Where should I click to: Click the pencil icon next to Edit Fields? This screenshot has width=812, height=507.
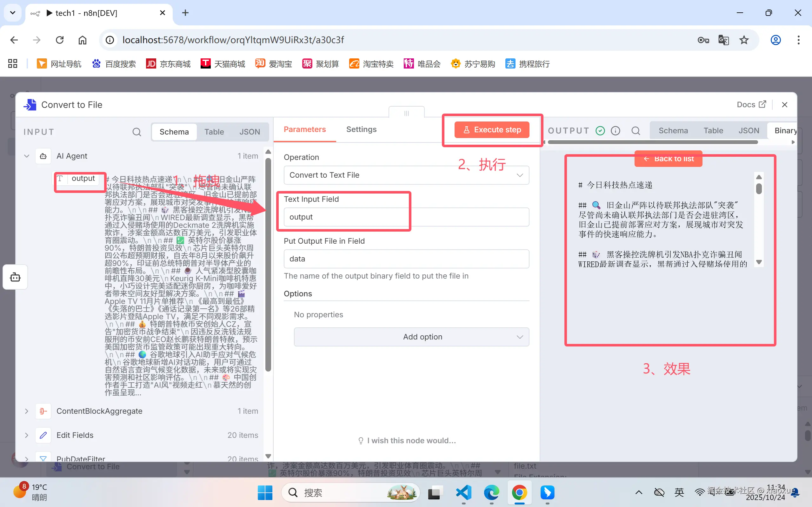(43, 435)
